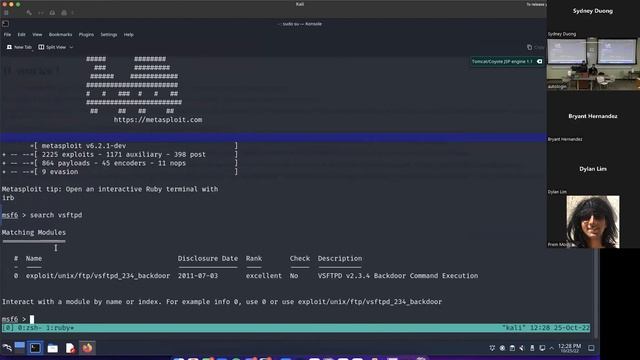This screenshot has width=640, height=360.
Task: Clear the Tomcat/Coyote search text
Action: click(540, 62)
